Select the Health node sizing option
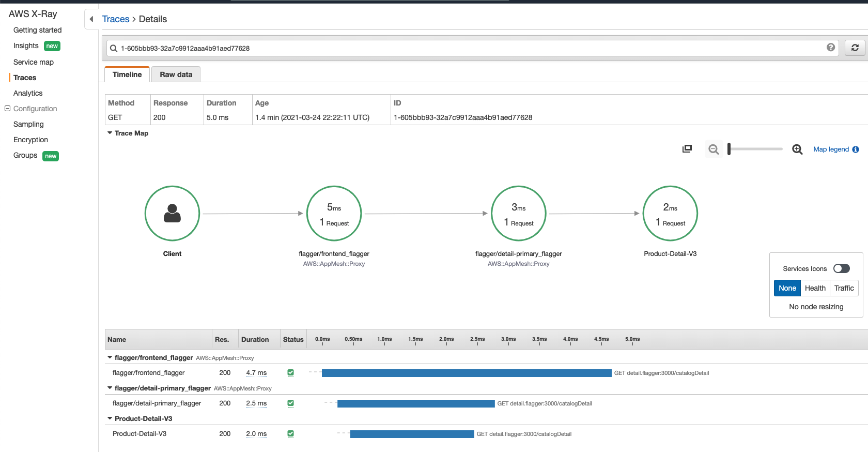The image size is (868, 452). [815, 288]
